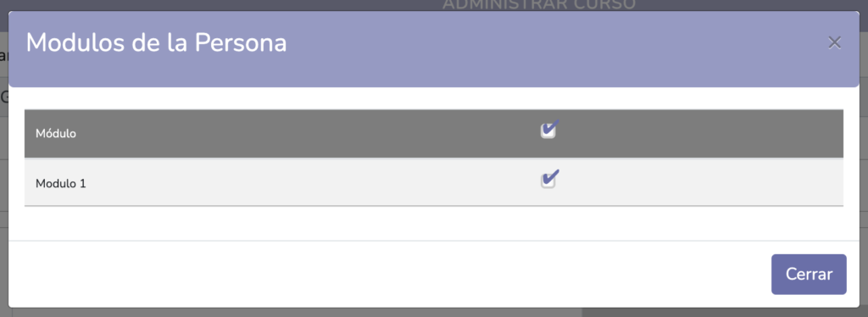Screen dimensions: 868x317
Task: Click the dialog footer left of Cerrar
Action: [387, 275]
